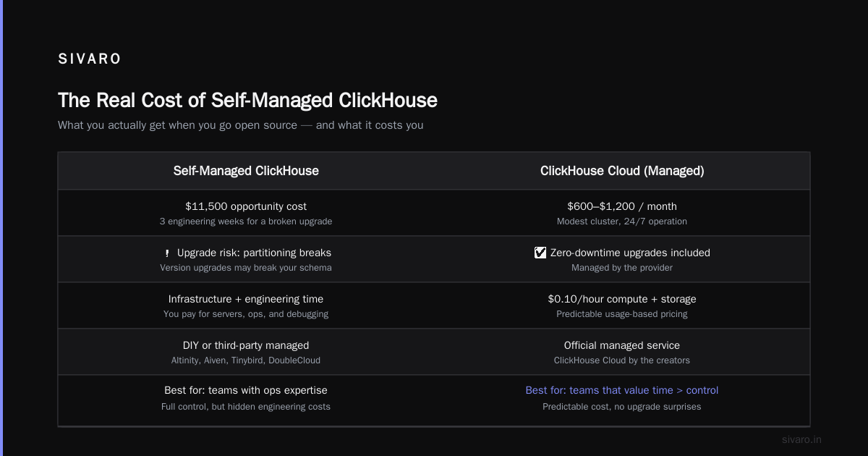Screen dimensions: 868x456
Task: Click 'Upgrade risk: partitioning breaks' text
Action: 254,253
